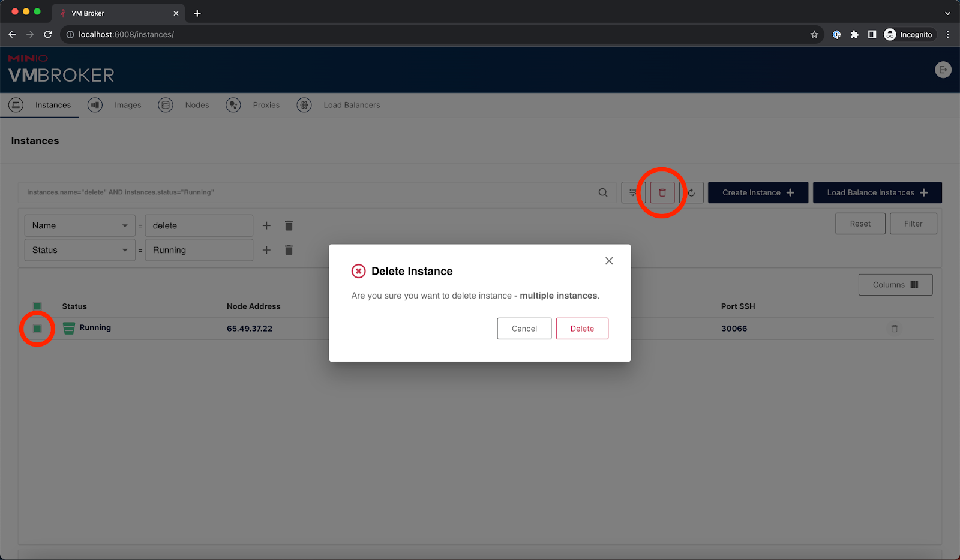Click the search magnifier icon

click(x=603, y=192)
